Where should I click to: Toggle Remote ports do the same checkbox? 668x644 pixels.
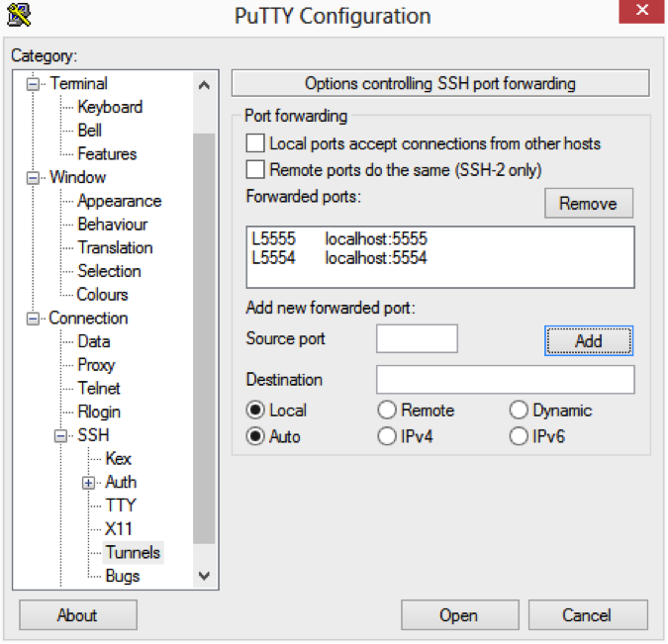tap(256, 169)
